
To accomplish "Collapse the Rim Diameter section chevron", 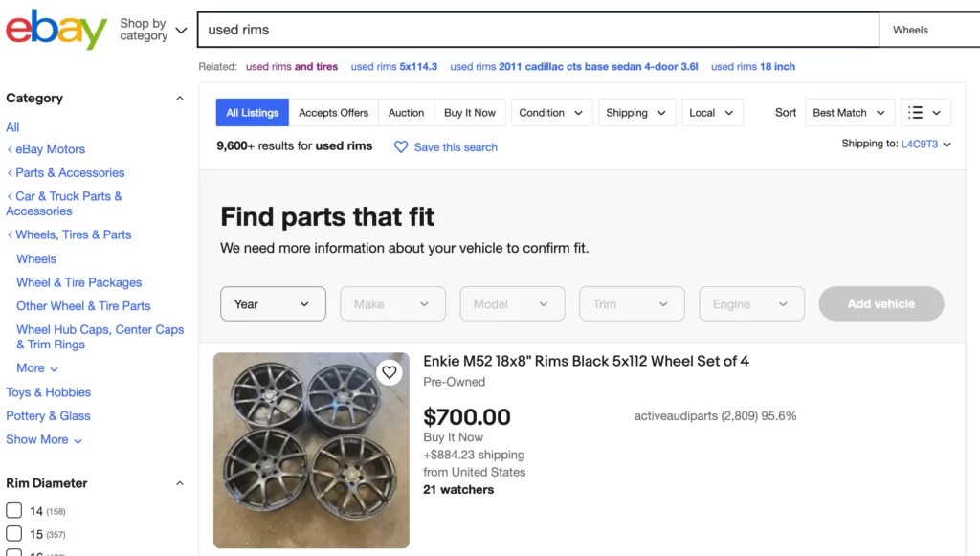I will (x=179, y=483).
